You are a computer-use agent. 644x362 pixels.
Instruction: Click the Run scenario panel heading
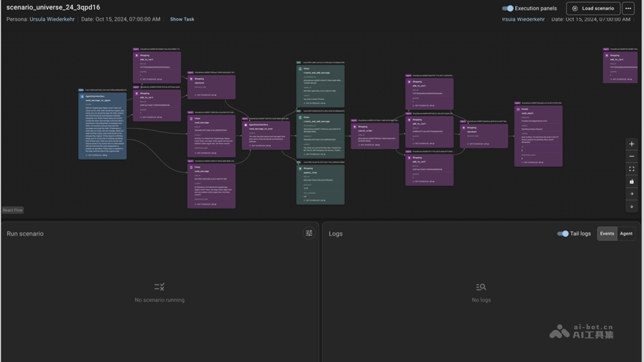coord(25,234)
